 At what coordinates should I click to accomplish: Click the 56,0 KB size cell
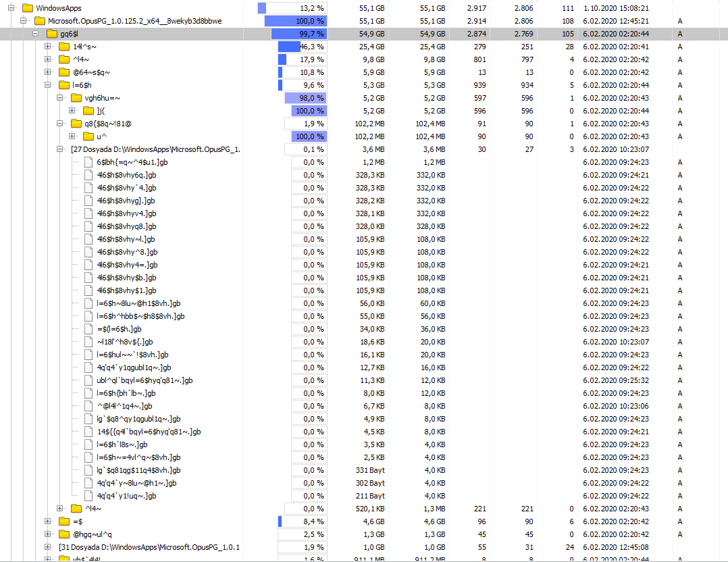(372, 303)
